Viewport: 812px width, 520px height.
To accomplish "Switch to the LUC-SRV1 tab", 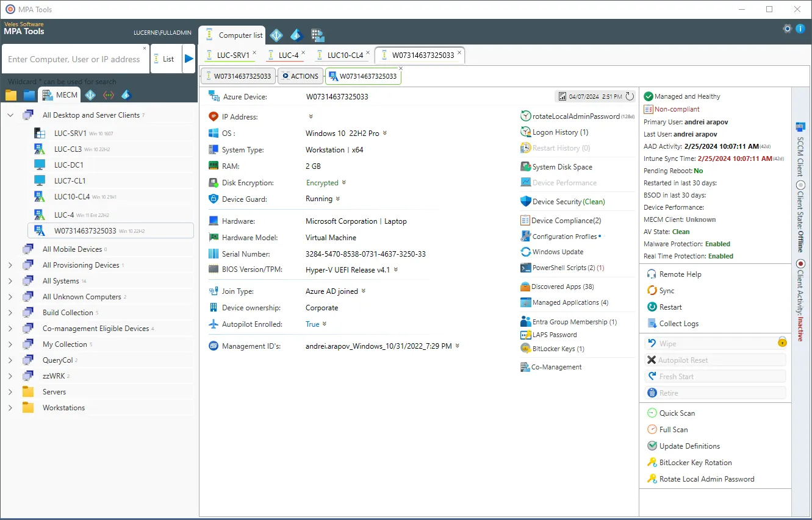I will 232,55.
